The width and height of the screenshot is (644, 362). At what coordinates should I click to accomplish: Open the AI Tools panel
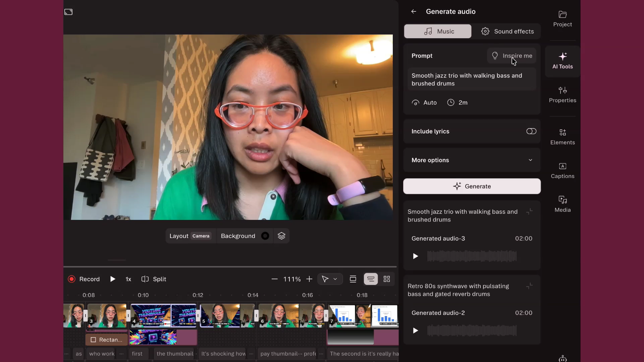(562, 61)
